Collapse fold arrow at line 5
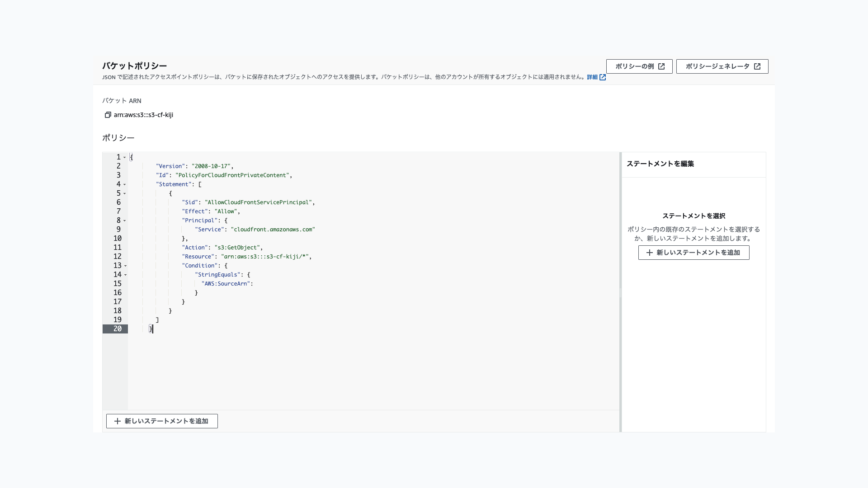 coord(125,193)
